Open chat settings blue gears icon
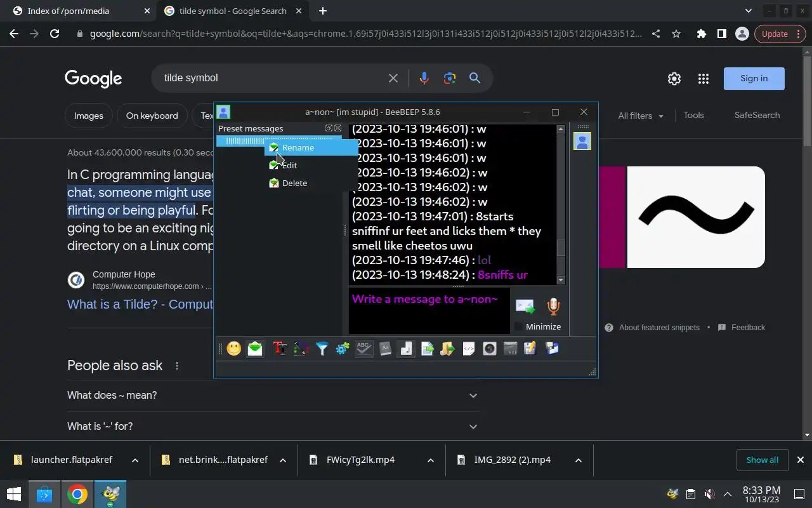The image size is (812, 508). 343,349
